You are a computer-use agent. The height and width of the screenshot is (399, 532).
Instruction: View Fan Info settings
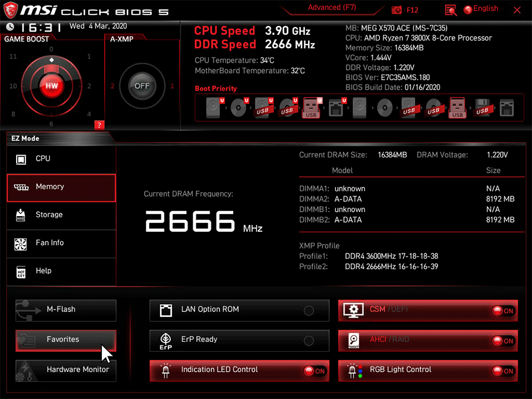pyautogui.click(x=61, y=243)
